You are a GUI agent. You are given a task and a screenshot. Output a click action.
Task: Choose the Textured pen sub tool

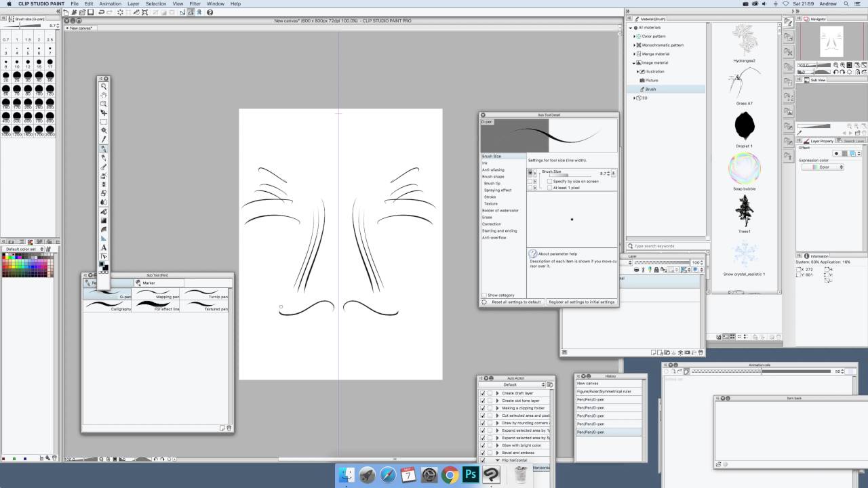tap(205, 306)
